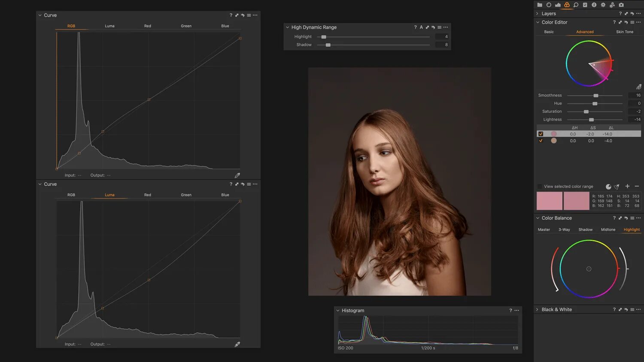Collapse the Histogram panel
Screen dimensions: 644x362
pyautogui.click(x=338, y=311)
